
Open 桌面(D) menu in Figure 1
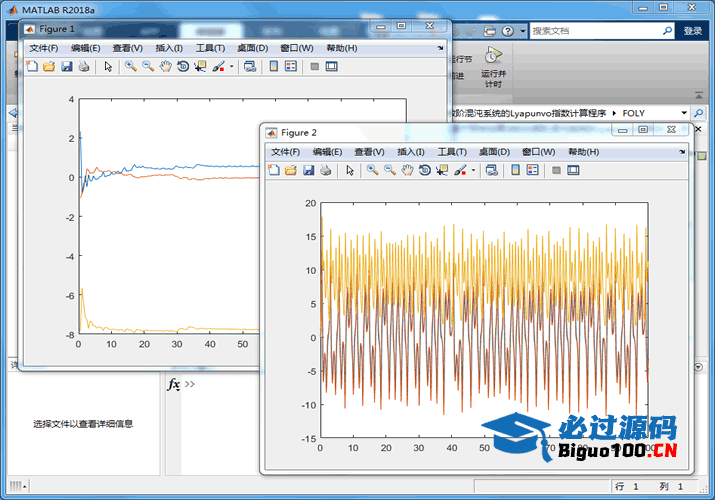tap(253, 48)
